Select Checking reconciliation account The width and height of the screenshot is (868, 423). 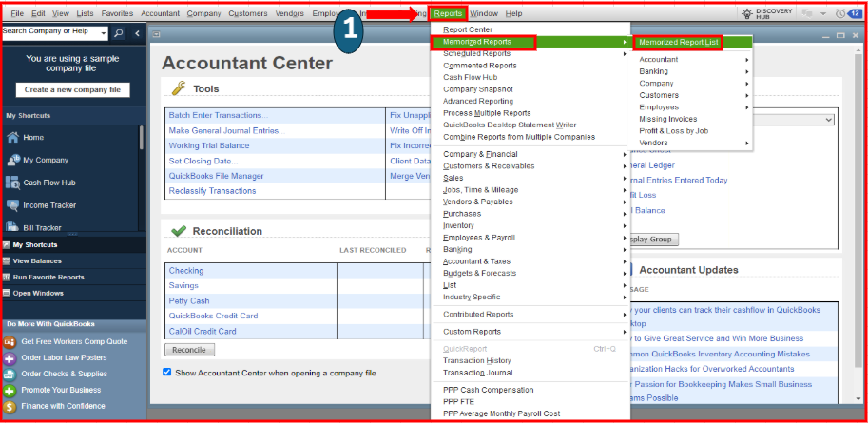pyautogui.click(x=186, y=271)
